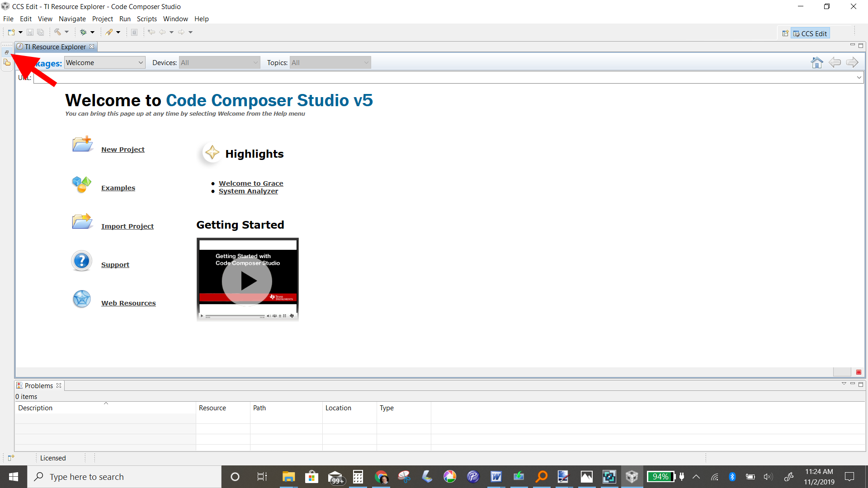Click the Windows Start button
Image resolution: width=868 pixels, height=488 pixels.
14,477
